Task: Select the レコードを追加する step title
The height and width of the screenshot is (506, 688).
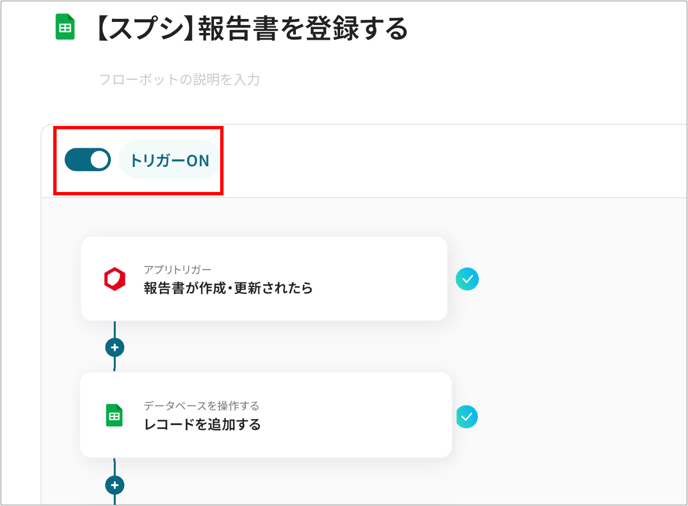Action: point(202,424)
